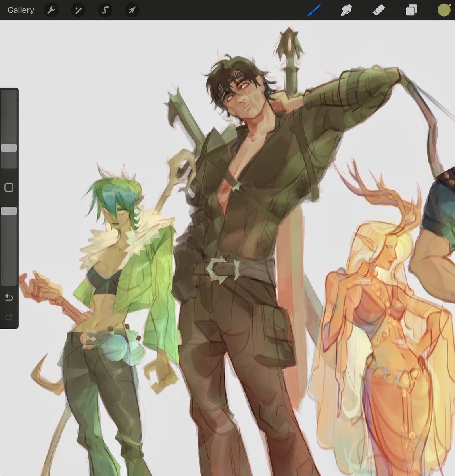Viewport: 455px width, 476px height.
Task: Activate the Transform arrow tool
Action: [x=131, y=10]
